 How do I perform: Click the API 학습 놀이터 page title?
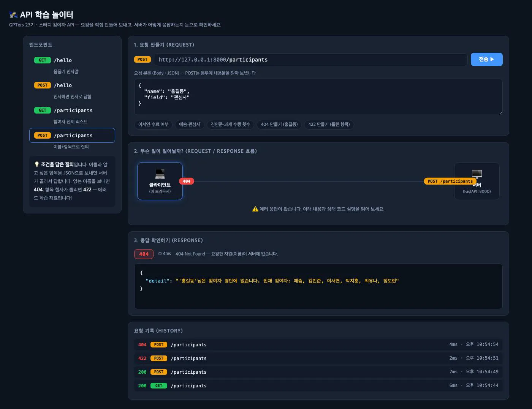(46, 15)
